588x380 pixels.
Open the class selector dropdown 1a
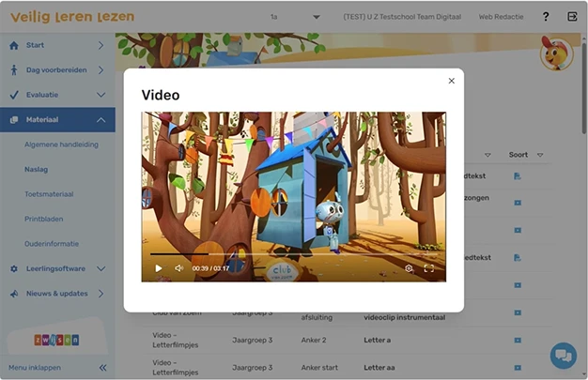tap(295, 17)
